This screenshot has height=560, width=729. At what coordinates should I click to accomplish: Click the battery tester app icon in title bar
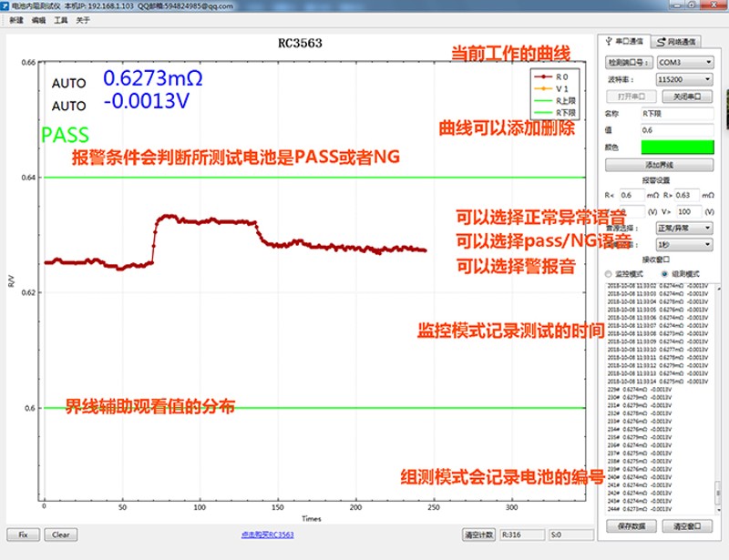[5, 5]
